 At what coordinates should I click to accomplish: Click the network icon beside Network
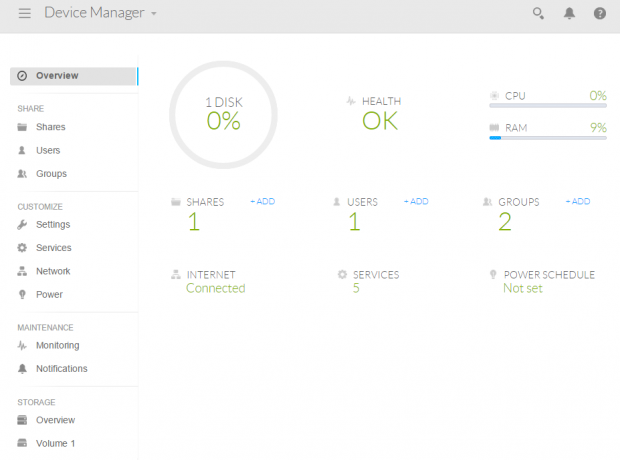pos(22,271)
